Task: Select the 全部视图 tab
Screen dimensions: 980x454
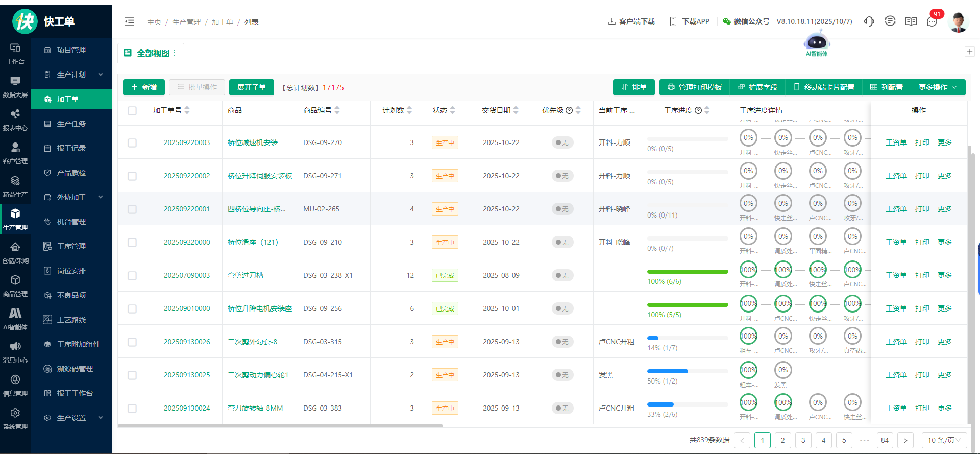Action: pos(152,53)
